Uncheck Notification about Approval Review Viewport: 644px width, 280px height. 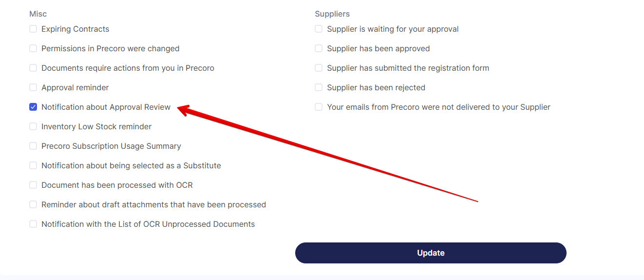[x=33, y=107]
